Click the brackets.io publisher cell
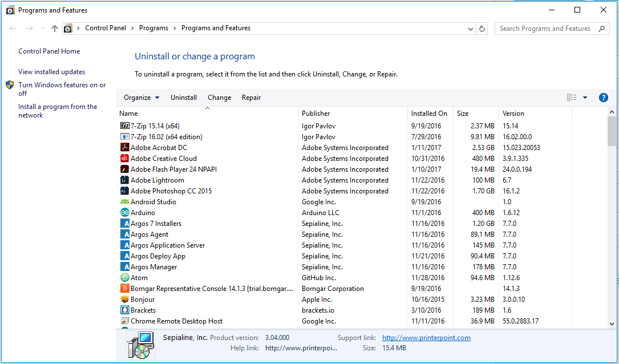 (318, 310)
